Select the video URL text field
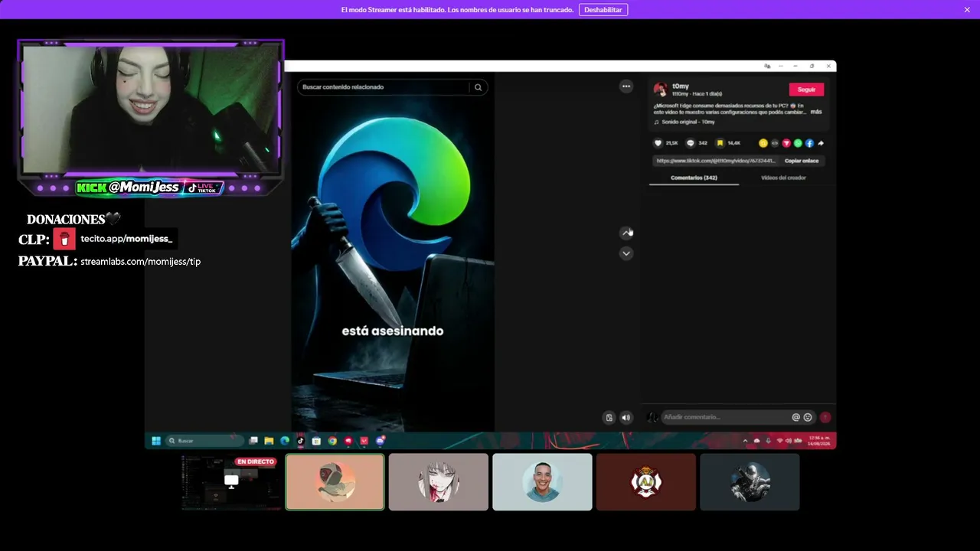Screen dimensions: 980x551 click(x=717, y=161)
